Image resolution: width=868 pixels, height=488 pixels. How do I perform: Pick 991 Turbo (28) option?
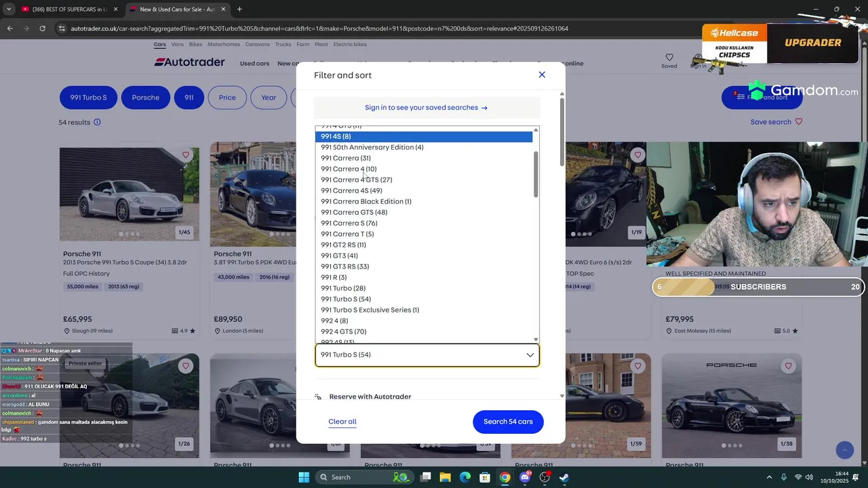[x=424, y=288]
